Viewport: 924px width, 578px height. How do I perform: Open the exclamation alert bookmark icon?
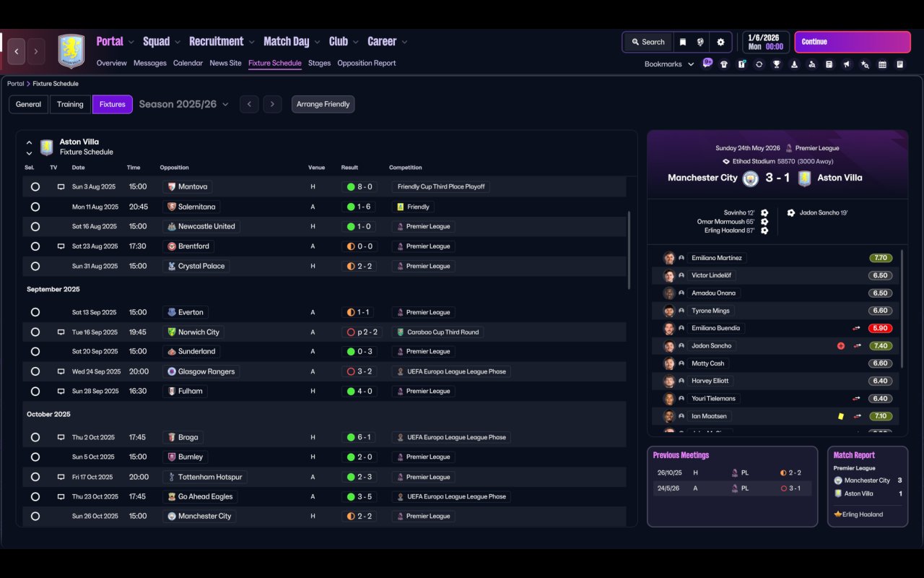tap(741, 64)
